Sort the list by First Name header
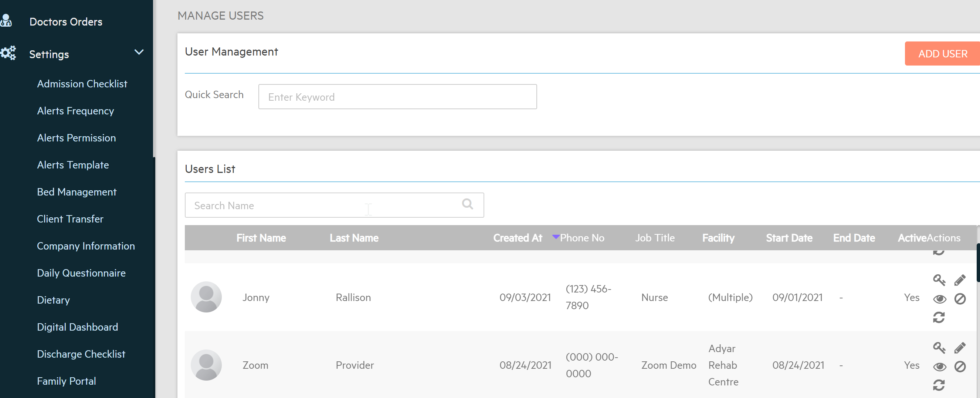This screenshot has width=980, height=398. pos(261,238)
